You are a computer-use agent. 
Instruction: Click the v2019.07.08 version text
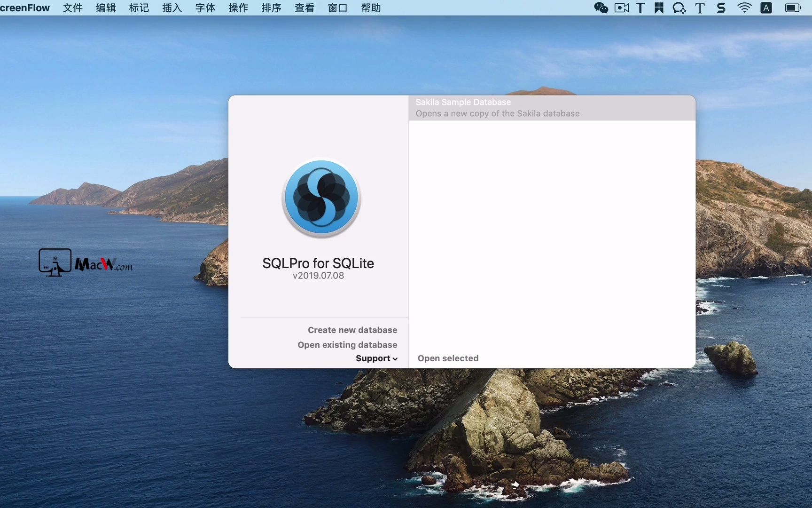click(319, 276)
